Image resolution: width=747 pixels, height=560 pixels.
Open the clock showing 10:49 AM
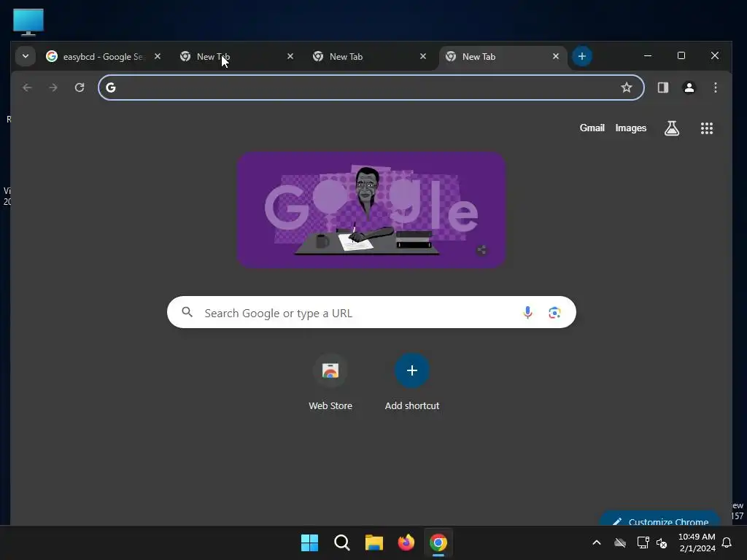tap(697, 542)
